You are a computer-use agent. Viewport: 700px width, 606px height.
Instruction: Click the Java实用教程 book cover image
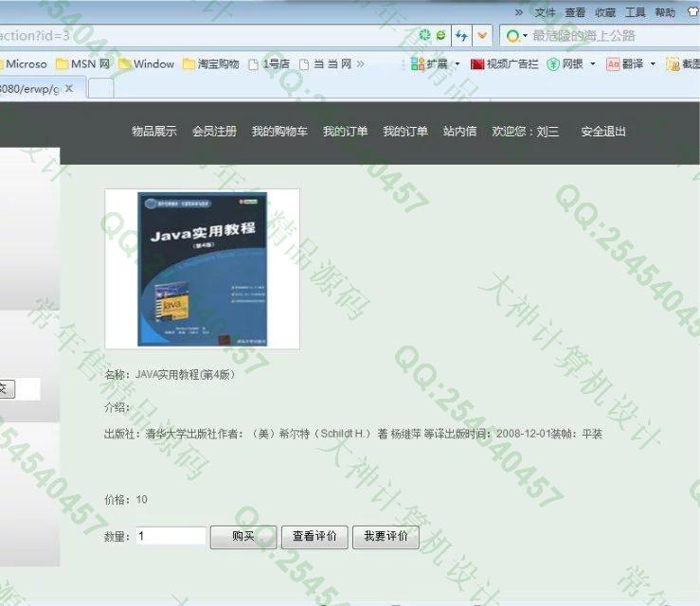pos(202,269)
